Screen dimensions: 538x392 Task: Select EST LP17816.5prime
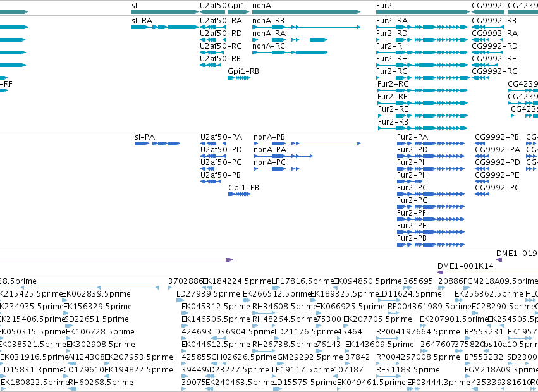tap(303, 281)
